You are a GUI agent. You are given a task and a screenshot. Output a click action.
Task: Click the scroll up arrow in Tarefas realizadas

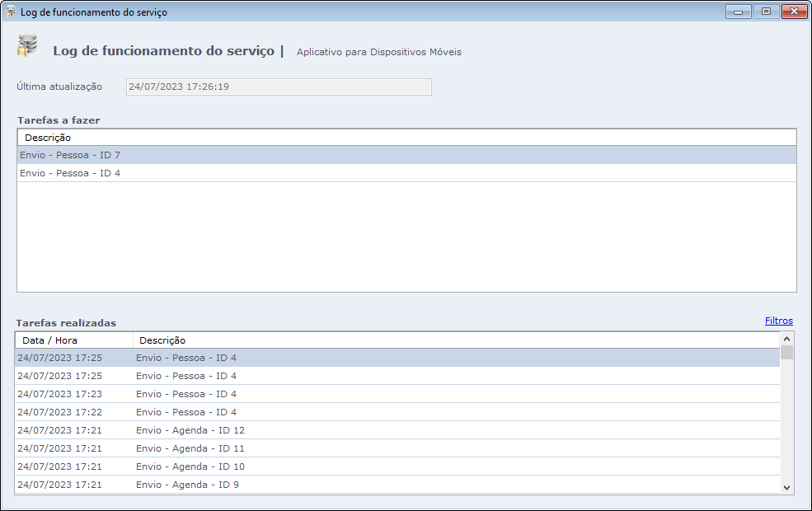(786, 339)
